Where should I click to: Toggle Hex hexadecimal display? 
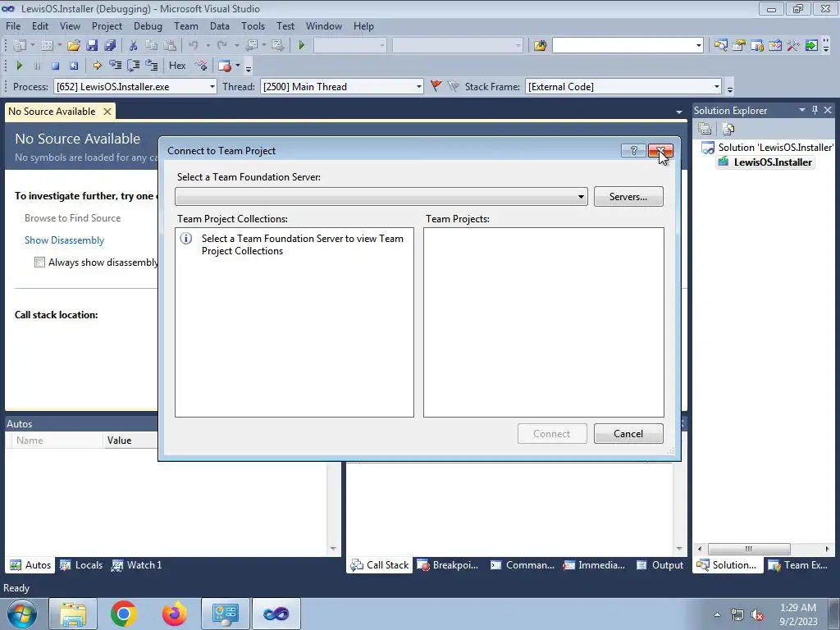pyautogui.click(x=177, y=66)
